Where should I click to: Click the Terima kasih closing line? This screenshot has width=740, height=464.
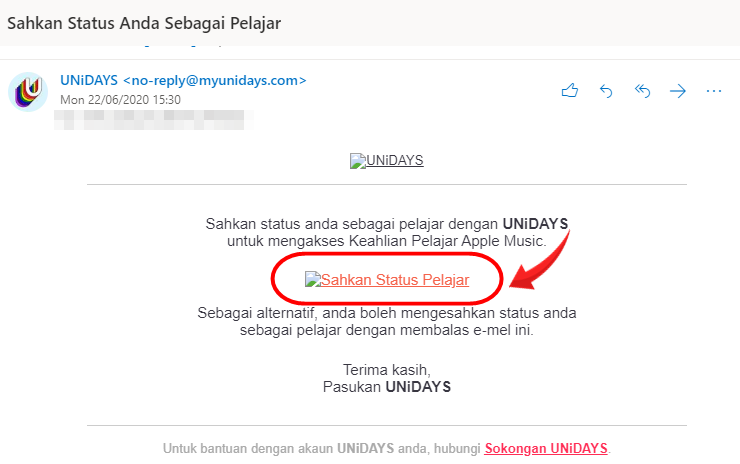[387, 370]
